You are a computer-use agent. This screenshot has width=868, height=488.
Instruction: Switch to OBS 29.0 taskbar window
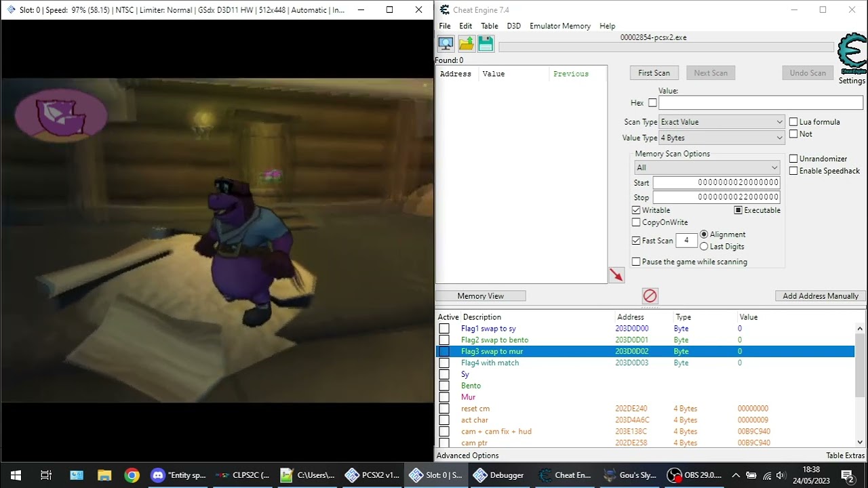pyautogui.click(x=694, y=475)
